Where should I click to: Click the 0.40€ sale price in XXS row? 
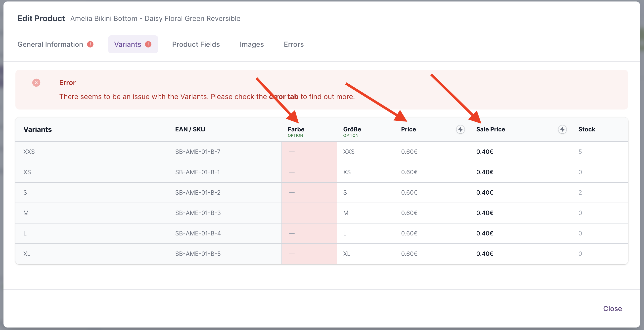tap(485, 152)
